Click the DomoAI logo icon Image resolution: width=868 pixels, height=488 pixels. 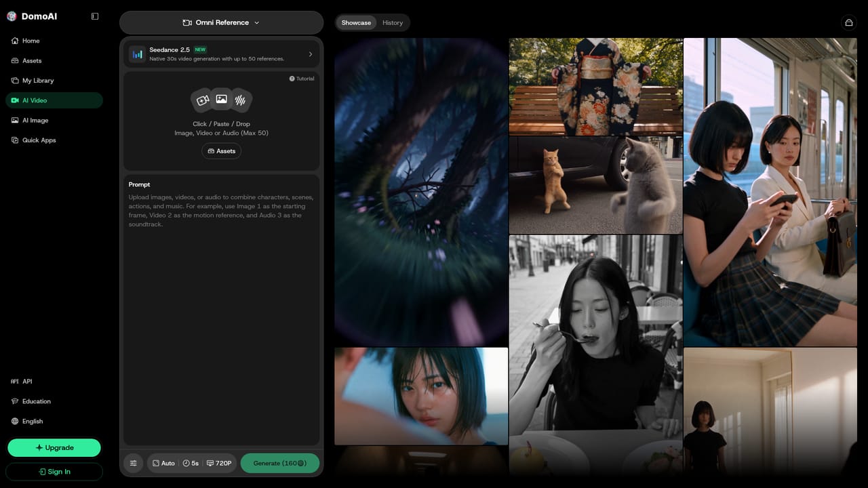click(x=12, y=16)
